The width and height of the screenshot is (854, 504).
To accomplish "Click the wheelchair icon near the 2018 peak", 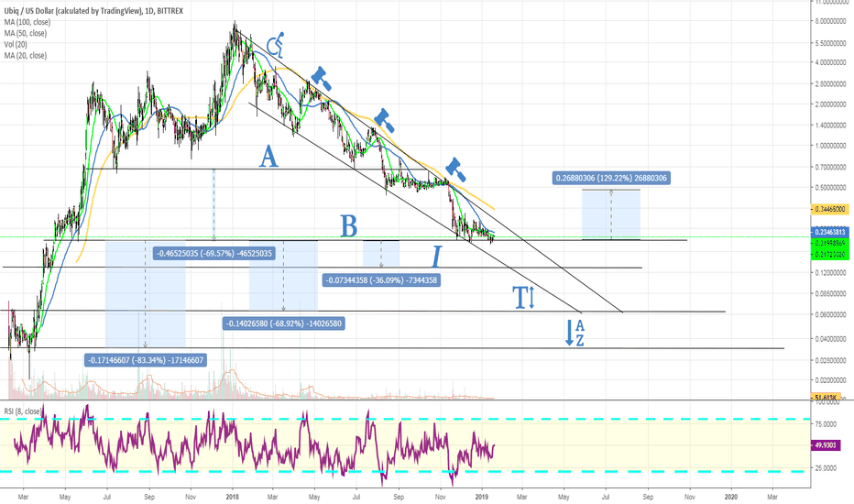I will [x=276, y=45].
